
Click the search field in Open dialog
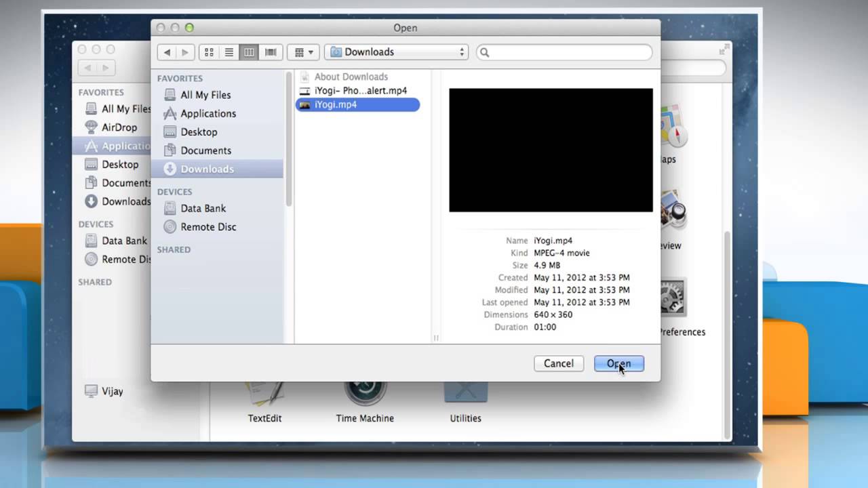pyautogui.click(x=564, y=52)
